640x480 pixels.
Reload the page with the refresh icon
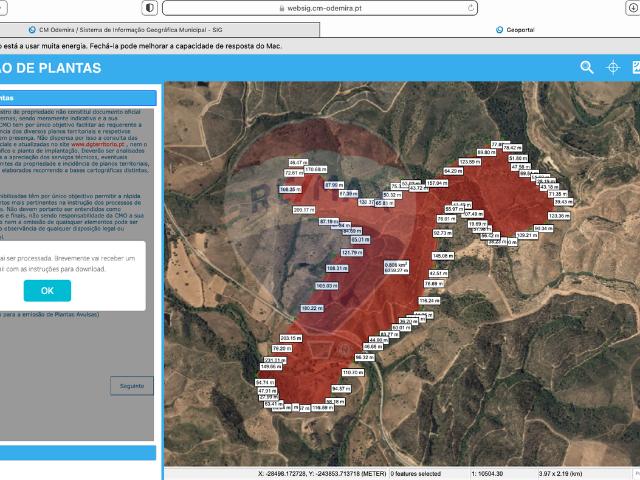click(x=471, y=7)
